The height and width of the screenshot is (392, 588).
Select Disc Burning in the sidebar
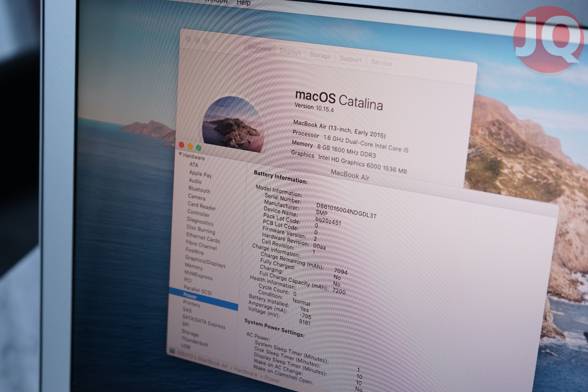pos(200,229)
